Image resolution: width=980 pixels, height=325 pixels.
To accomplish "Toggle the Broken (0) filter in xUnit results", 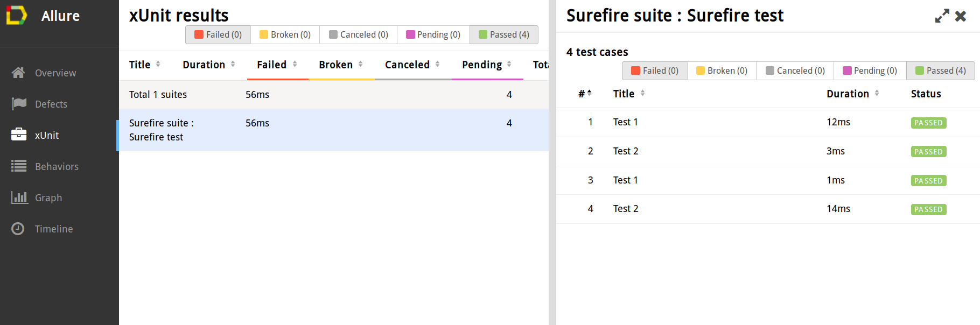I will (285, 34).
